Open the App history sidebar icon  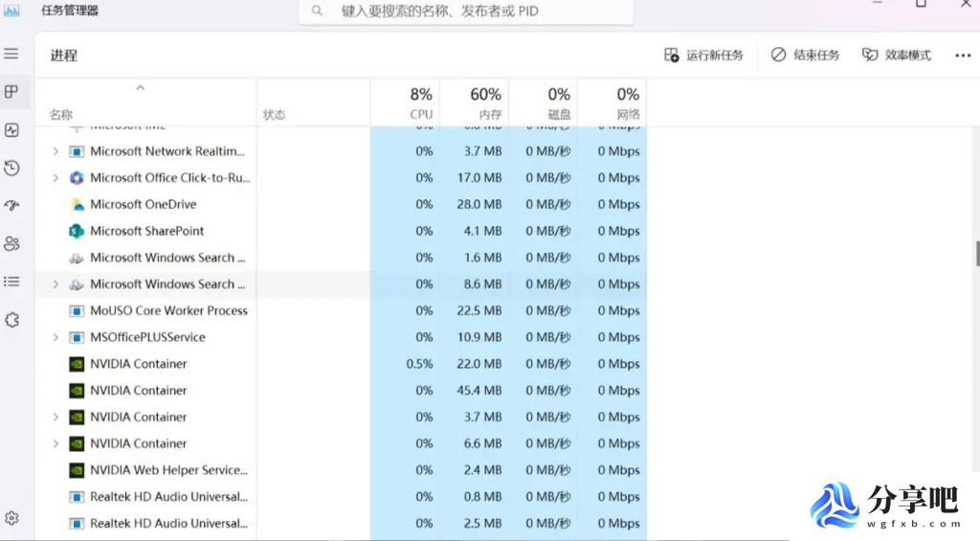(11, 168)
